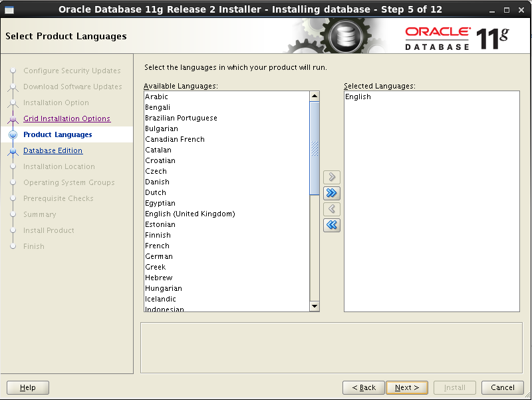The image size is (532, 400).
Task: Click the Prerequisite Checks step
Action: click(x=59, y=198)
